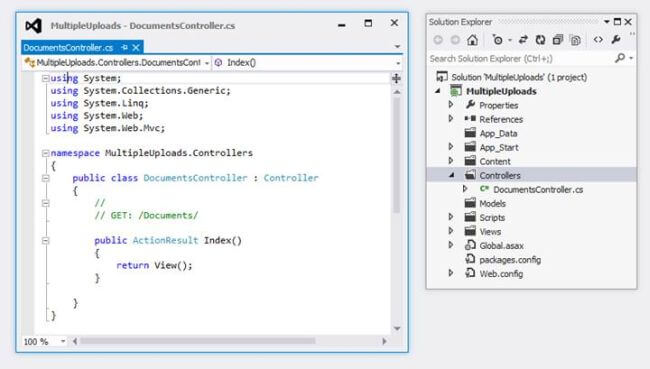Expand the Properties node
Image resolution: width=650 pixels, height=369 pixels.
tap(451, 105)
